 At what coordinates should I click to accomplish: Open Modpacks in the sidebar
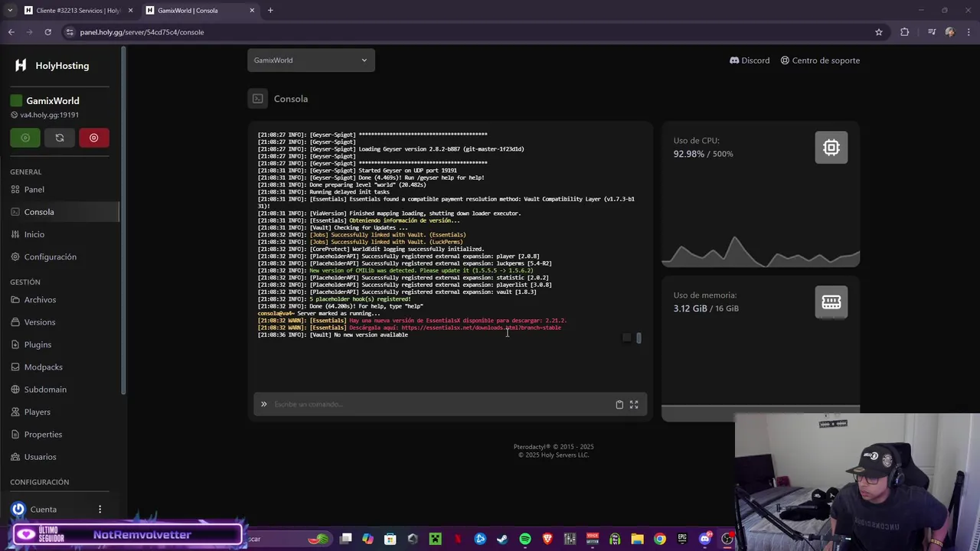[43, 367]
